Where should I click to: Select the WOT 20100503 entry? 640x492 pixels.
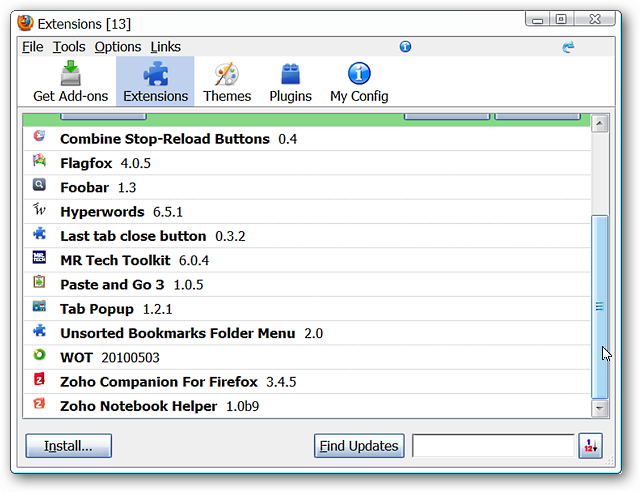[307, 357]
